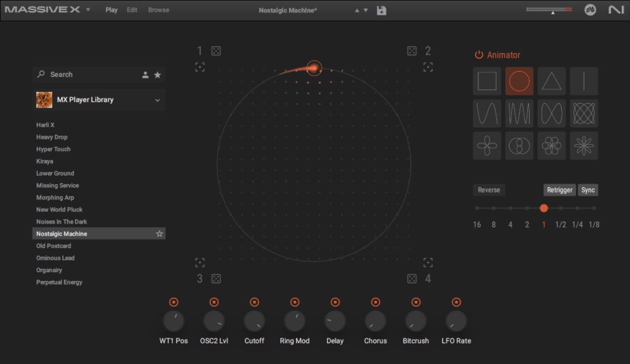Viewport: 630px width, 364px height.
Task: Set the animator rate slider to 1/2
Action: pos(561,208)
